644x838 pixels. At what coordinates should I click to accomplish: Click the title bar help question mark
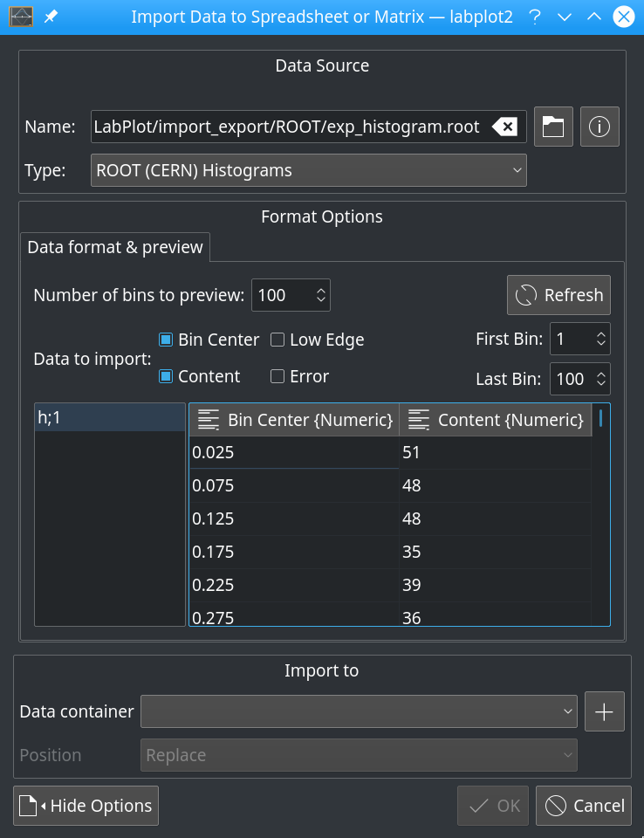534,17
